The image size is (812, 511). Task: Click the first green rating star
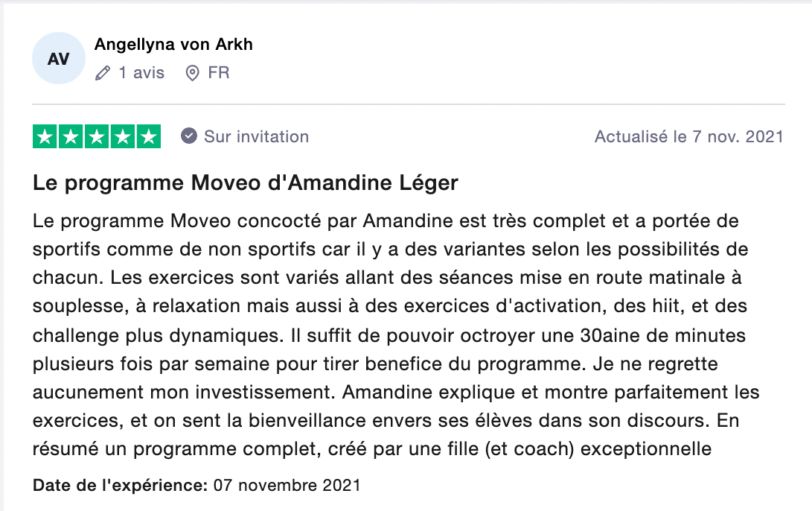click(45, 137)
